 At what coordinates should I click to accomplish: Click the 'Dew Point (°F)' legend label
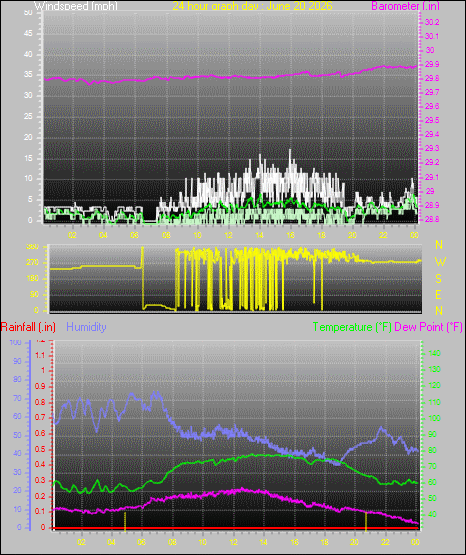[x=428, y=327]
